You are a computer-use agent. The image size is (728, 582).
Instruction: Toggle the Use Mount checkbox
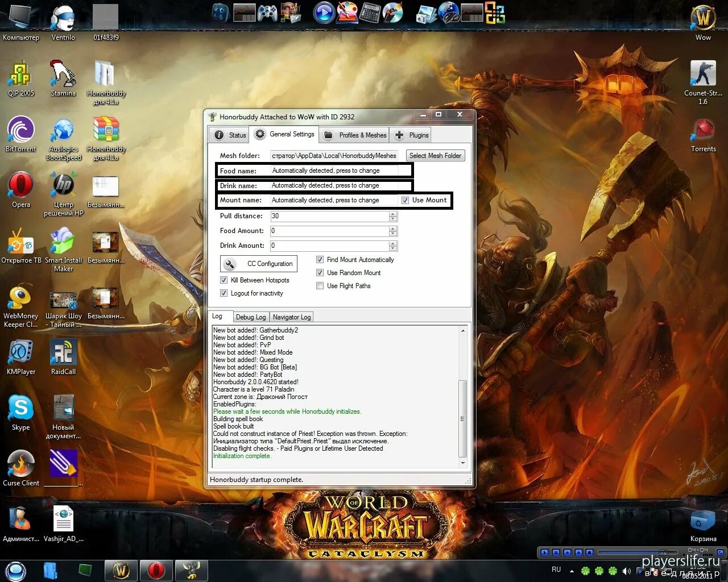pyautogui.click(x=405, y=200)
